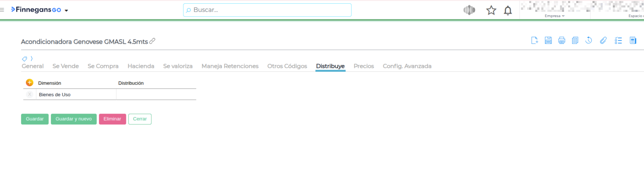Expand the tag chevron above tabs
Image resolution: width=644 pixels, height=192 pixels.
pos(32,58)
